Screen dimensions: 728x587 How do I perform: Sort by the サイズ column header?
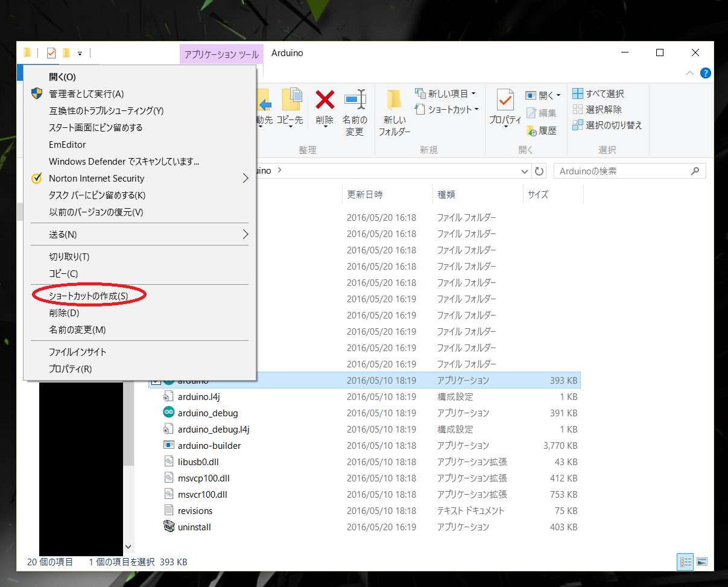553,194
